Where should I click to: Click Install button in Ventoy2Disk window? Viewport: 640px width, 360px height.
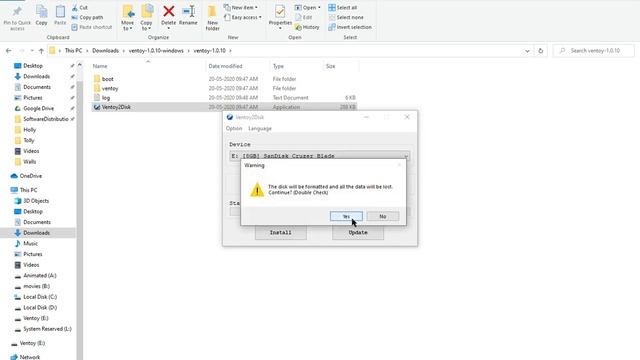pos(280,233)
